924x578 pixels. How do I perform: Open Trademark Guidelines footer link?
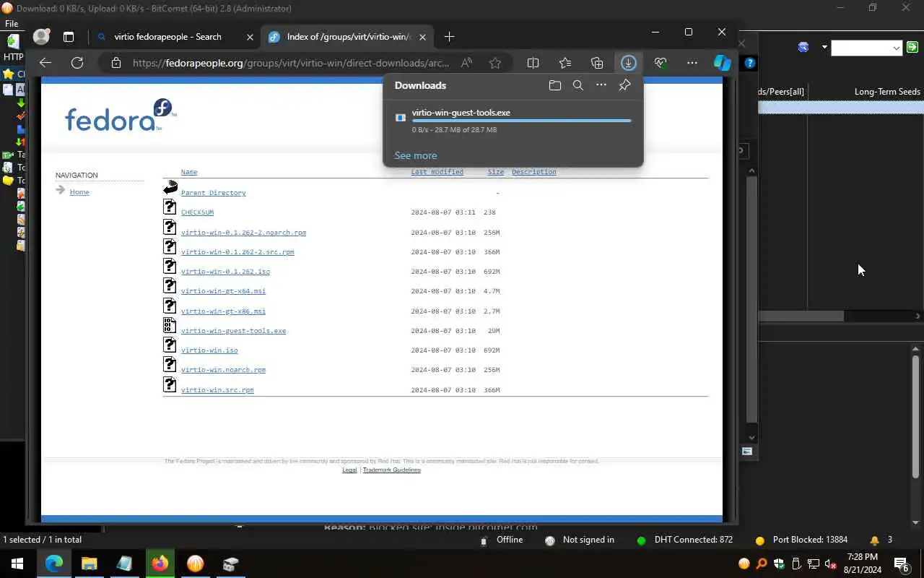click(x=391, y=470)
